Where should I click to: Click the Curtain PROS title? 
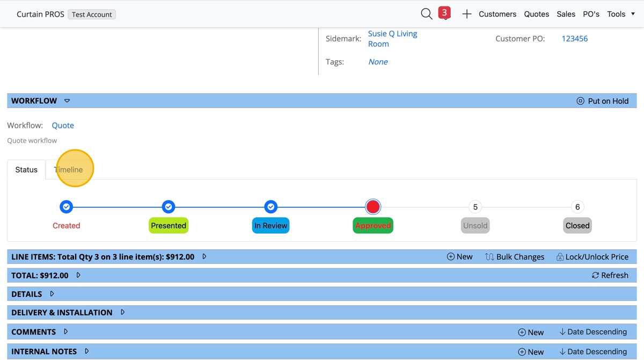click(x=40, y=14)
